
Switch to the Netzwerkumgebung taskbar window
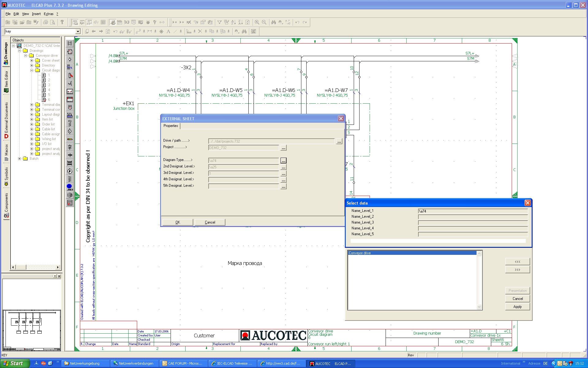click(85, 363)
